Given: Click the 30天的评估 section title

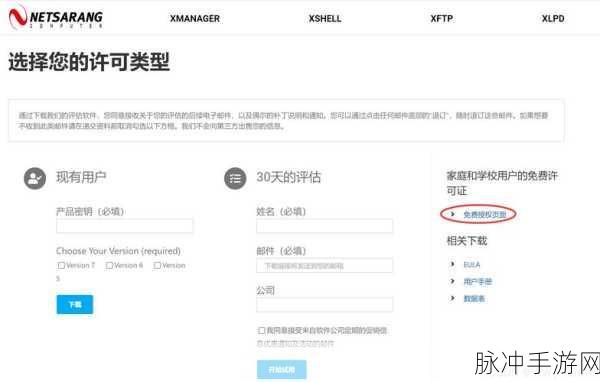Looking at the screenshot, I should pyautogui.click(x=289, y=177).
